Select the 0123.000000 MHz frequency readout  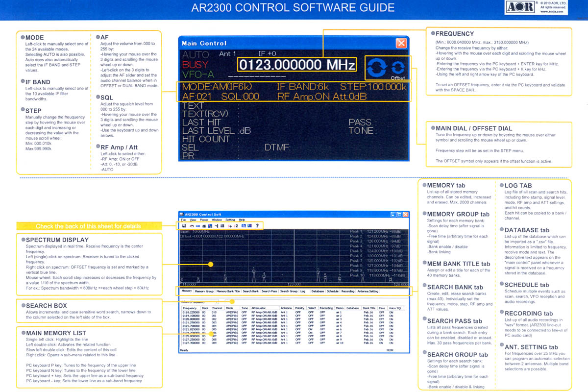[x=297, y=65]
